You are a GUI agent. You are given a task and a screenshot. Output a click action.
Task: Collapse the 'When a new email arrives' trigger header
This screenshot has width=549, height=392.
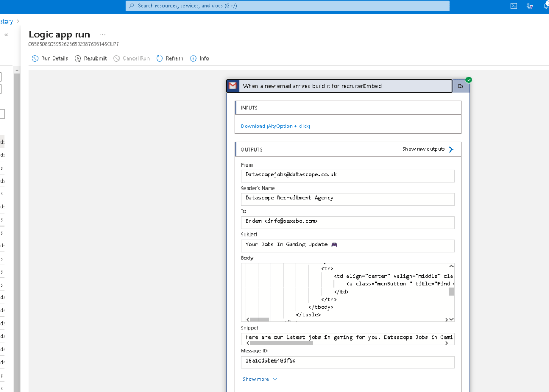(x=339, y=86)
